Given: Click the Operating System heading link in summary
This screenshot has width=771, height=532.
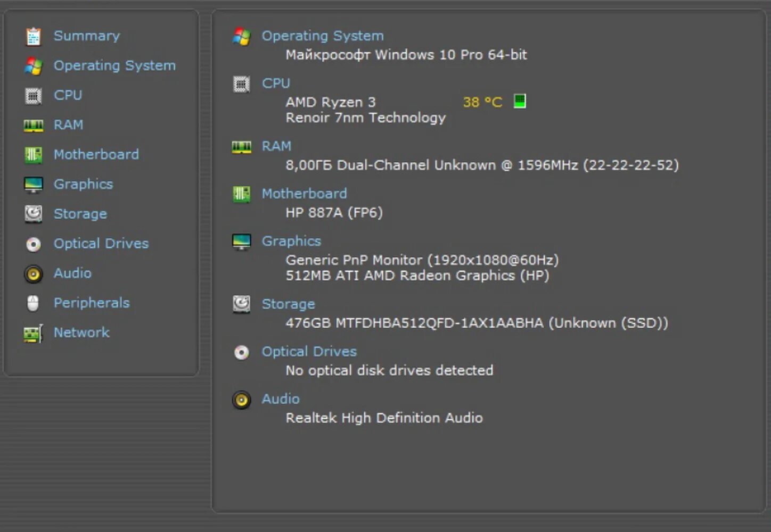Looking at the screenshot, I should click(x=323, y=36).
